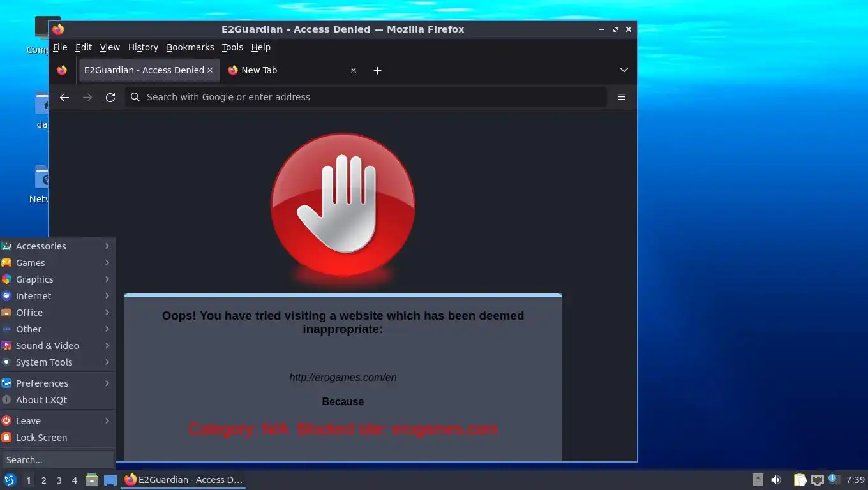Click the 7:39 panel clock
The height and width of the screenshot is (490, 868).
(x=855, y=480)
